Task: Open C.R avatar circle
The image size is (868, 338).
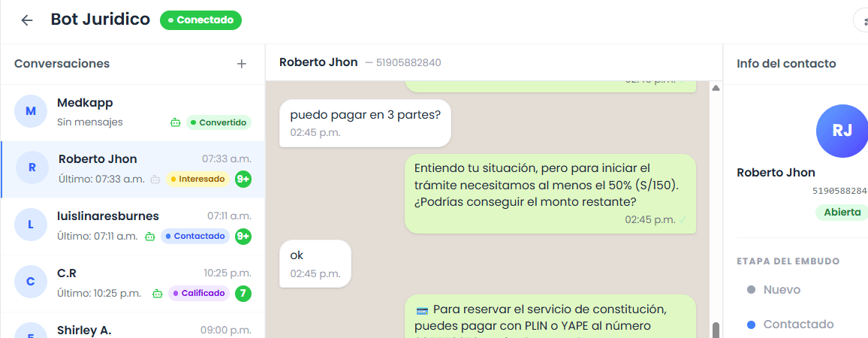Action: [x=31, y=282]
